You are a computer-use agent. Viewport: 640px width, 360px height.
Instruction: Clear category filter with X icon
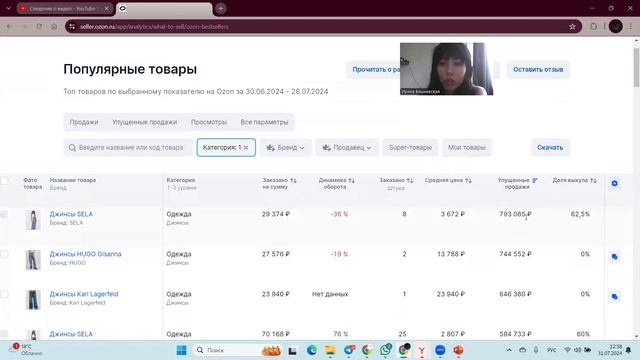(246, 148)
